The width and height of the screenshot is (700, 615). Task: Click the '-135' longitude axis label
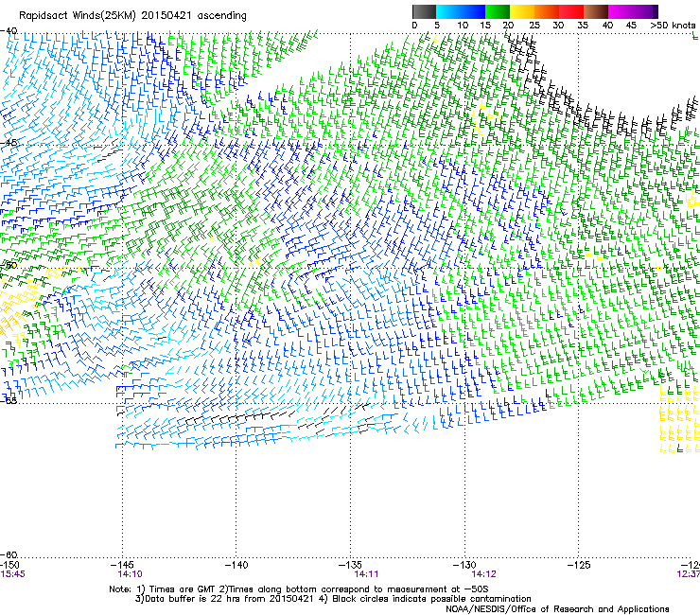350,565
